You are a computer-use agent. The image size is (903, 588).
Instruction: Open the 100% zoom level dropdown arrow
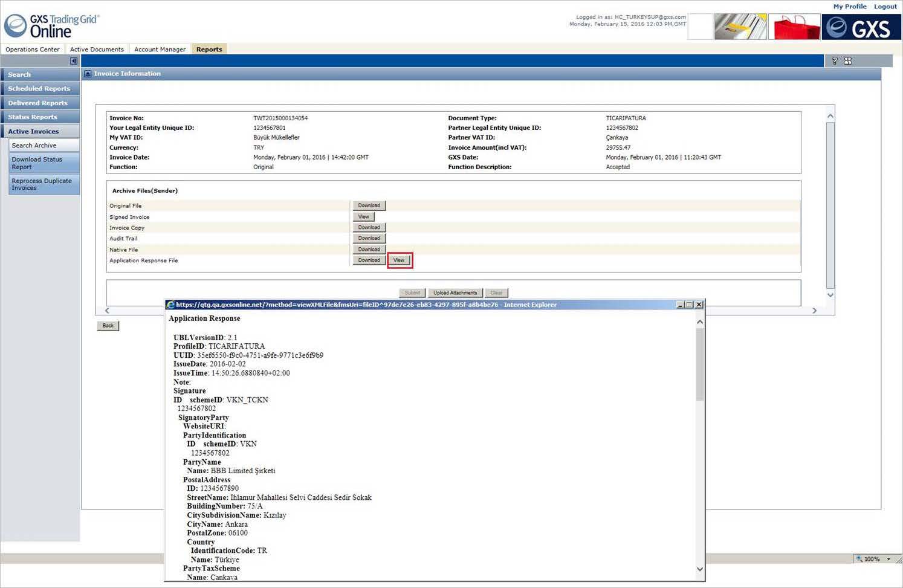point(888,559)
